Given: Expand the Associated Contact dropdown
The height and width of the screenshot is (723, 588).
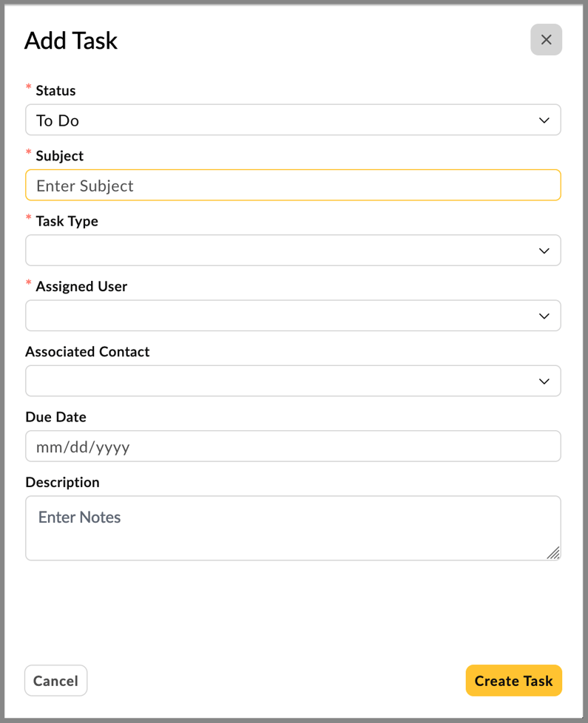Looking at the screenshot, I should pyautogui.click(x=293, y=381).
